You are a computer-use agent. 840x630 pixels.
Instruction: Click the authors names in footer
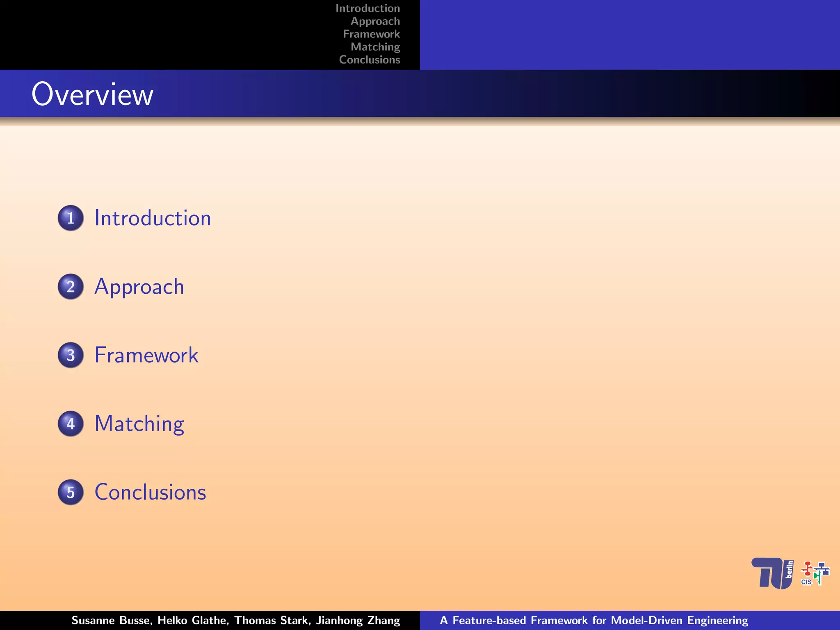tap(235, 620)
